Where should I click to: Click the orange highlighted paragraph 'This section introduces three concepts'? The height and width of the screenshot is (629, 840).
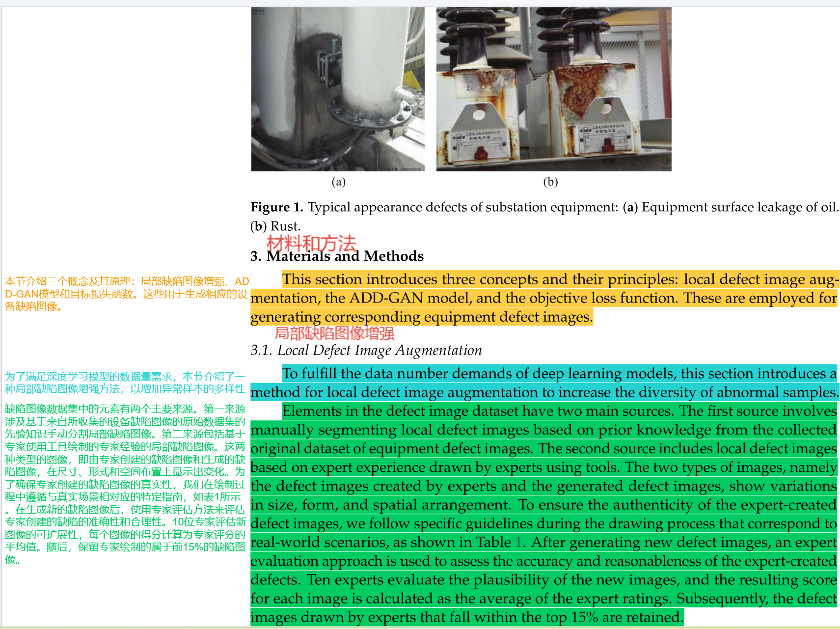pos(544,298)
